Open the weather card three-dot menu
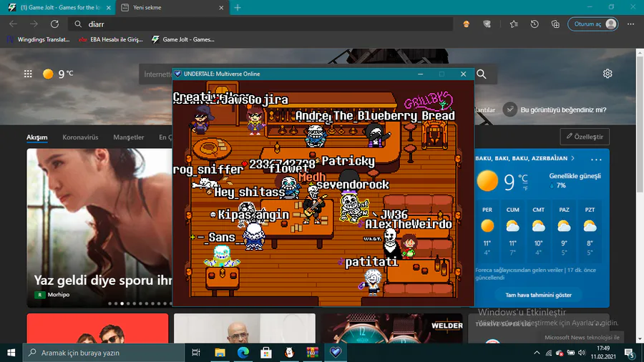644x362 pixels. (596, 159)
